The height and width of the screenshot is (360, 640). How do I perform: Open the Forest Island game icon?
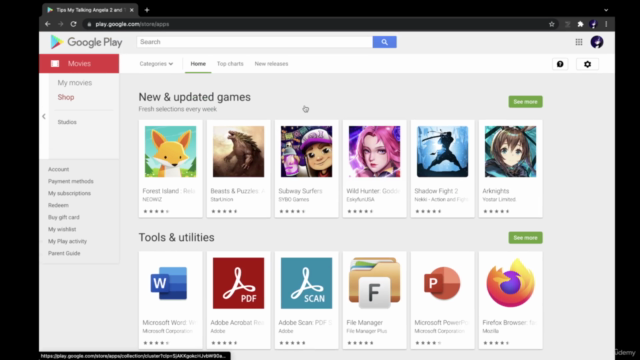pyautogui.click(x=171, y=151)
